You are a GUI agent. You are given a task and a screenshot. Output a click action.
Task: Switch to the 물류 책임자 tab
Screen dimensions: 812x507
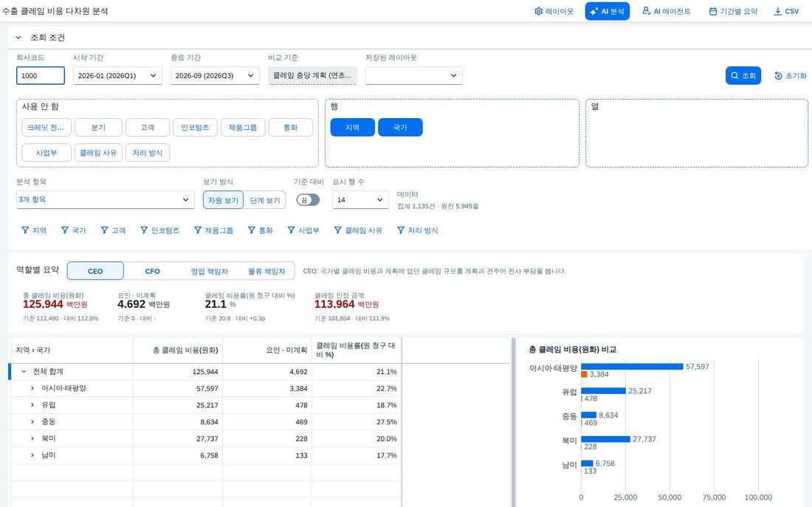tap(266, 271)
